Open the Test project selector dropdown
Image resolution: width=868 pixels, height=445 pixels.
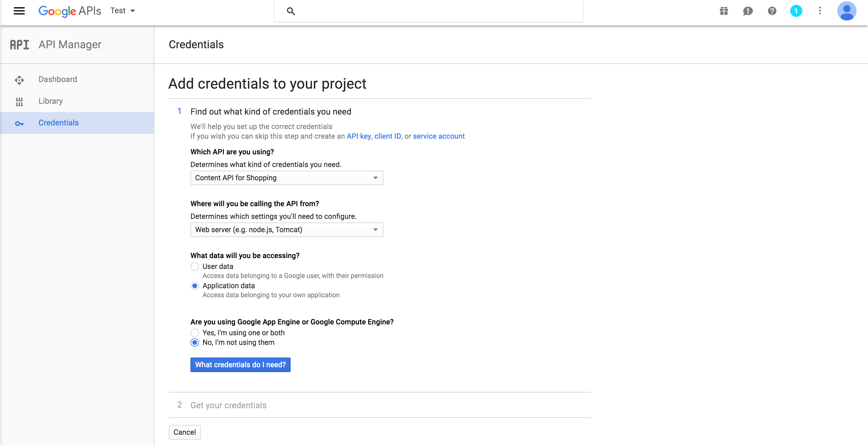coord(123,11)
